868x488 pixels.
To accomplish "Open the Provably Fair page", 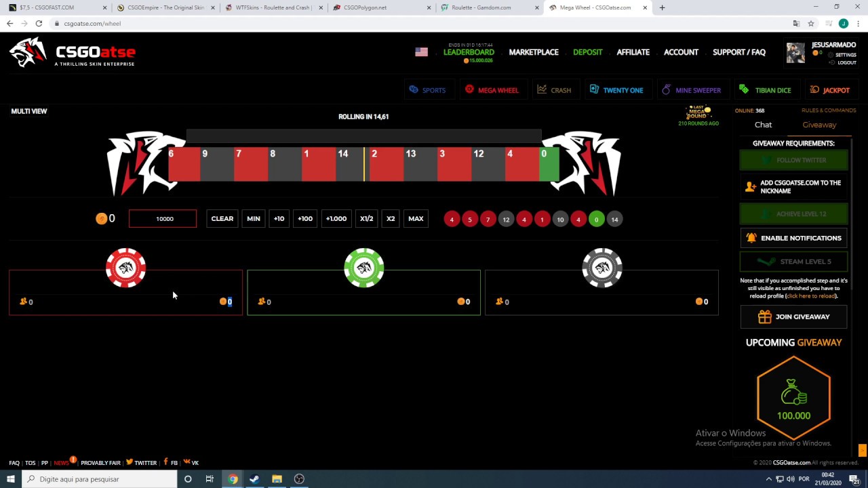I will coord(100,463).
